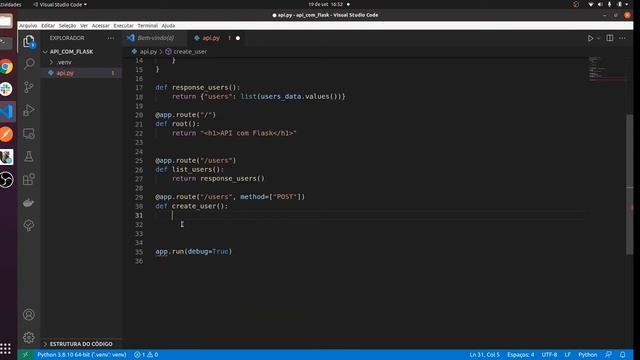Open the clock and calendar in top bar
Viewport: 640px width, 360px height.
coord(325,4)
